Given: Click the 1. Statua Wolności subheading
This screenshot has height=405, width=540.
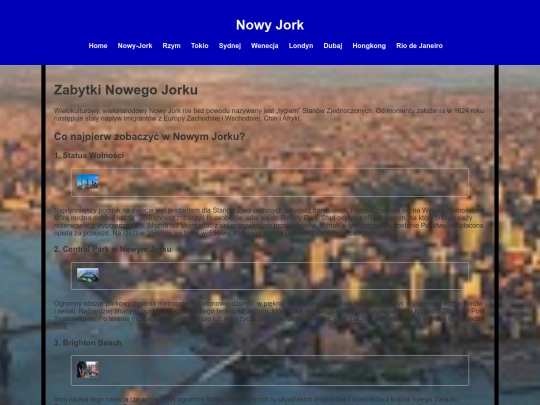Looking at the screenshot, I should coord(89,155).
